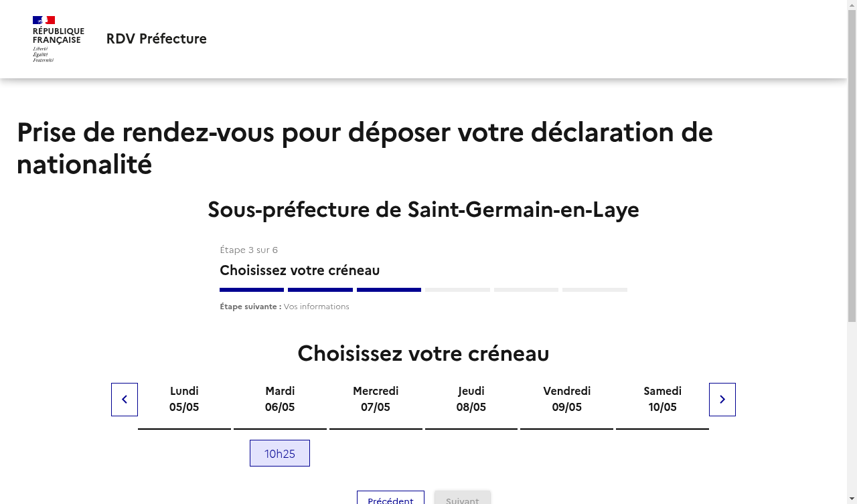Click the Lundi 05/05 column header

point(184,399)
